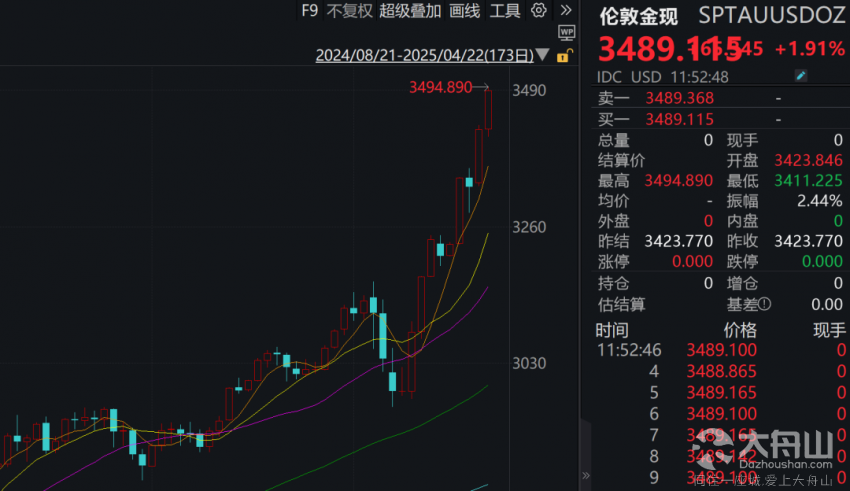Select the 买一 price 3489.115
850x491 pixels.
679,119
